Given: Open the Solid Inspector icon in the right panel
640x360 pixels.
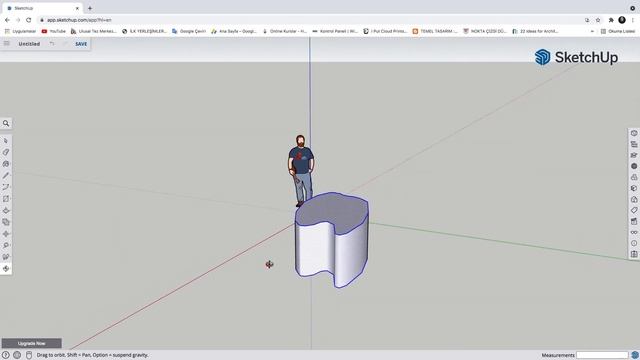Looking at the screenshot, I should coord(634,199).
